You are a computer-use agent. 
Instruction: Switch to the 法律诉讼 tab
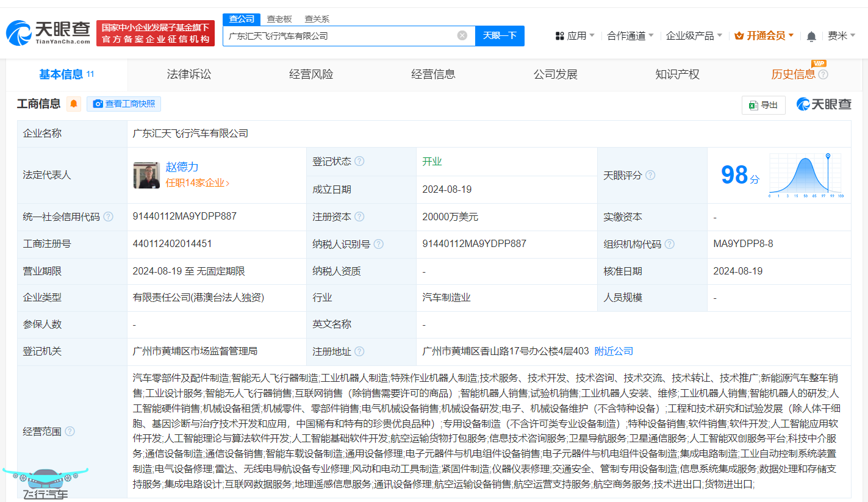tap(188, 74)
